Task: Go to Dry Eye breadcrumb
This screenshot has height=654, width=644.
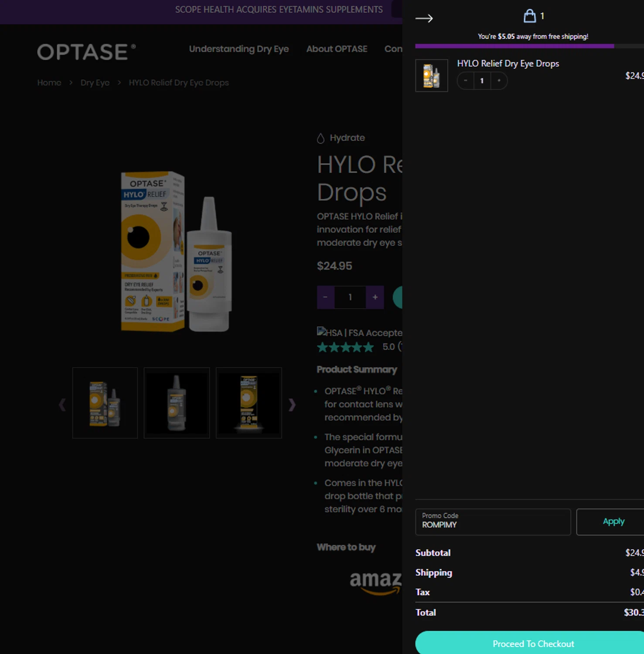Action: point(95,82)
